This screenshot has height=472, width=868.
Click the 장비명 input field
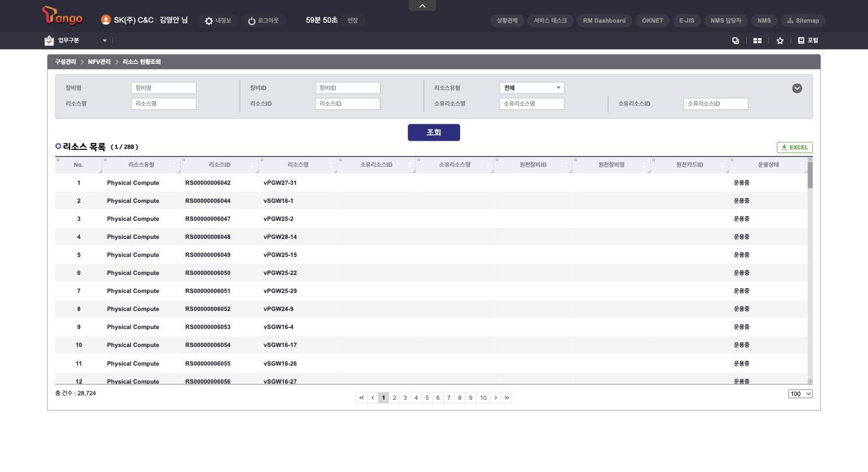[x=163, y=88]
